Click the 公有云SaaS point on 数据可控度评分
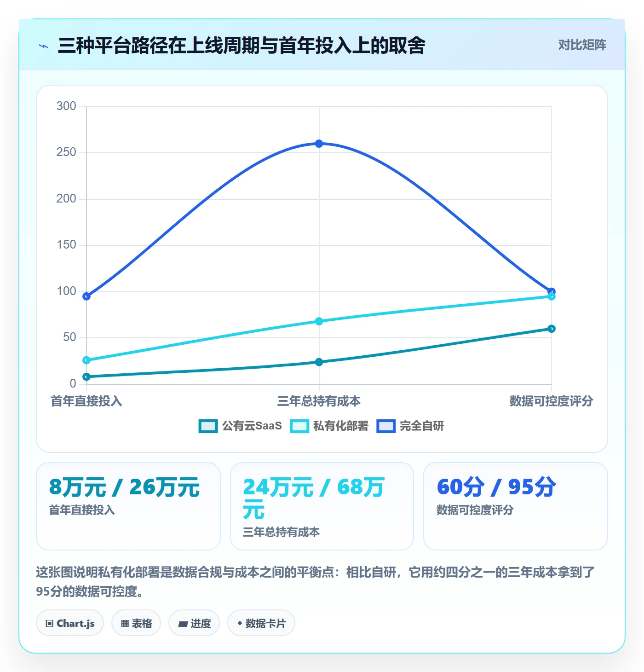 click(552, 329)
